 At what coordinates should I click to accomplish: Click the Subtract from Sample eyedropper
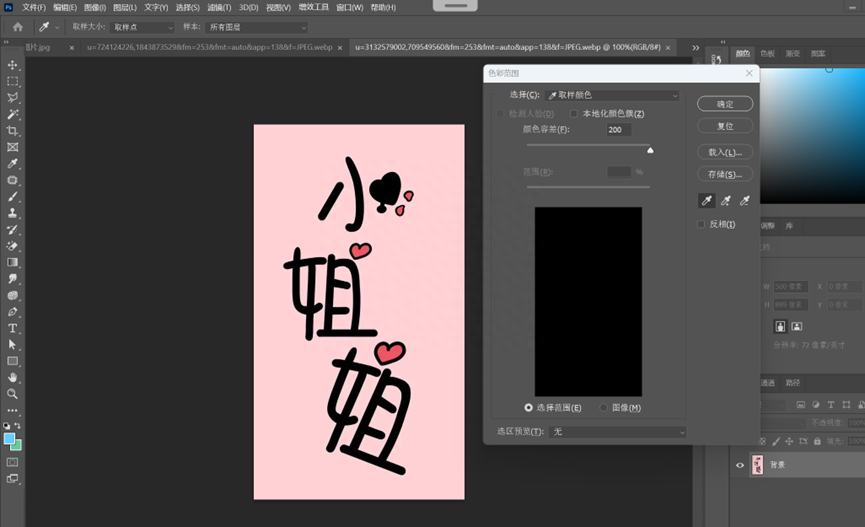tap(744, 201)
